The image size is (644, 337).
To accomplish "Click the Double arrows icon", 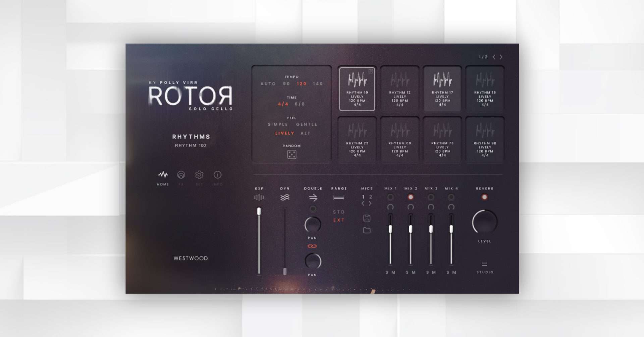I will click(x=313, y=198).
